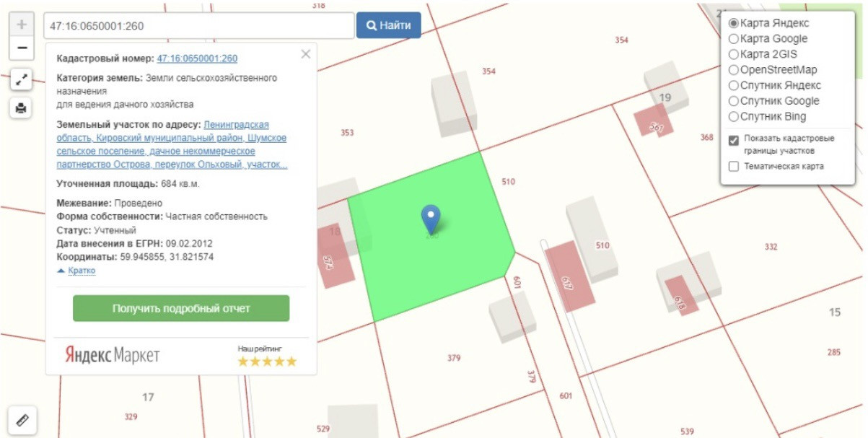
Task: Click parcel label 332 on map
Action: [x=771, y=247]
